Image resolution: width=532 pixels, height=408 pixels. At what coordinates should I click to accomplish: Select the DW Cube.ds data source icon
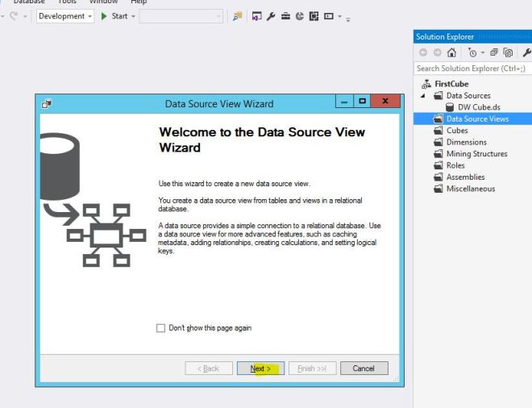[x=451, y=107]
